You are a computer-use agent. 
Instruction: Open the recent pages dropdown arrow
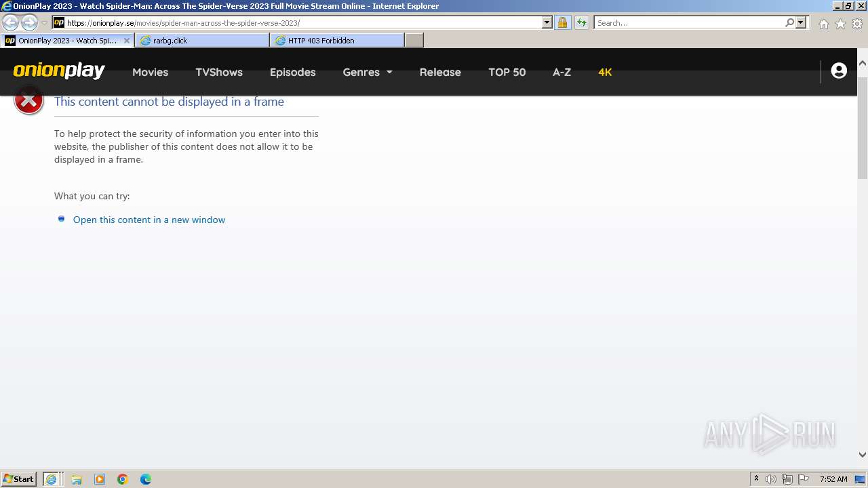(44, 23)
